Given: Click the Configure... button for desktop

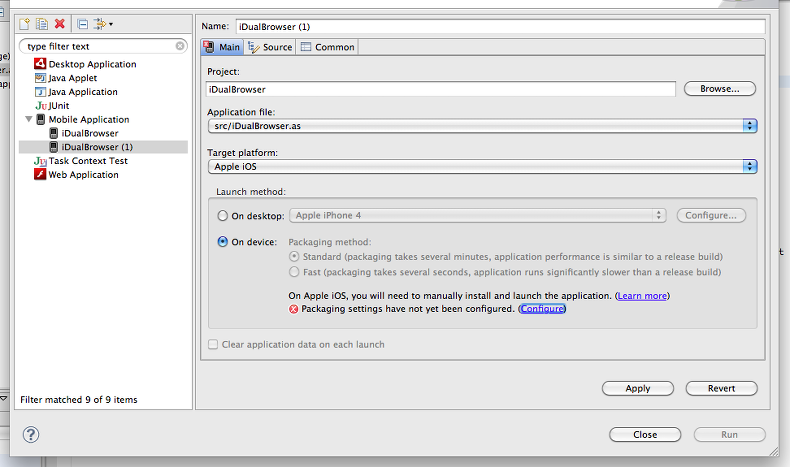Looking at the screenshot, I should (711, 216).
